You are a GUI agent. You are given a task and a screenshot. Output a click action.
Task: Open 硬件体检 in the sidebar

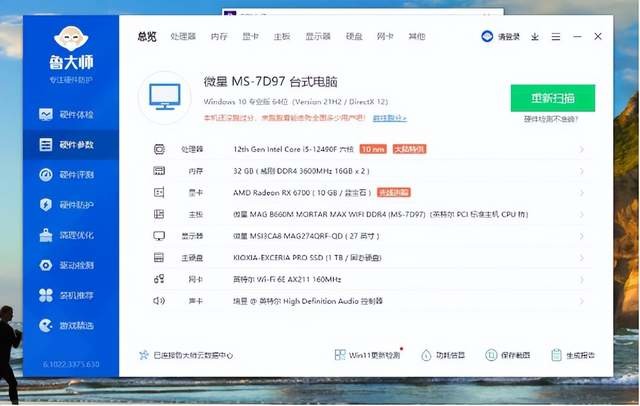67,115
